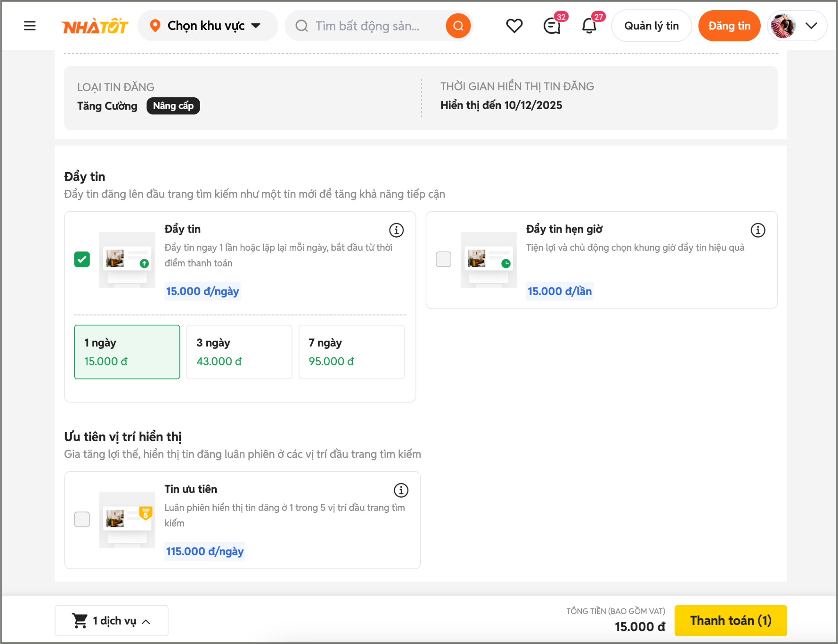
Task: Open notifications bell icon
Action: click(x=589, y=26)
